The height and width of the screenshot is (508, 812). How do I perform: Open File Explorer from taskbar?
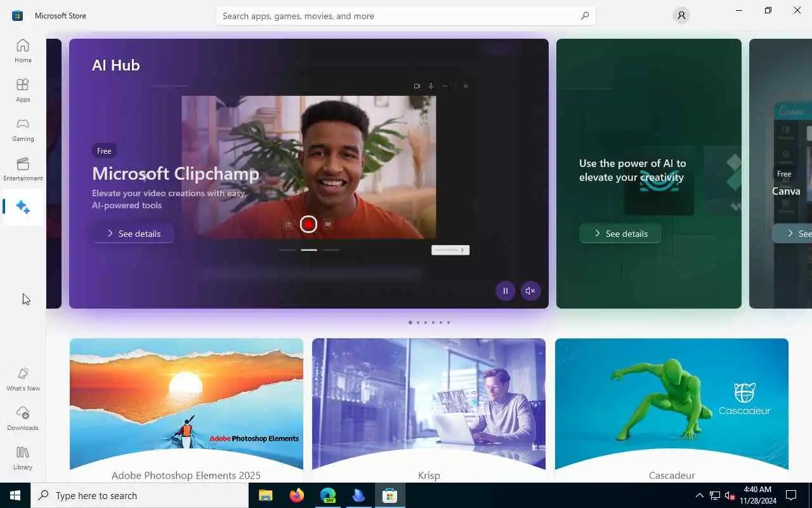point(265,495)
